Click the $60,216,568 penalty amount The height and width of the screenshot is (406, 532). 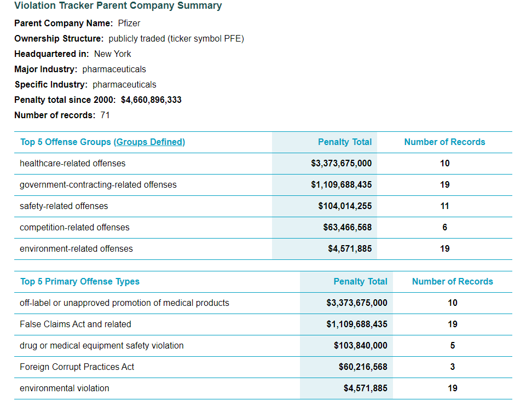click(x=362, y=367)
